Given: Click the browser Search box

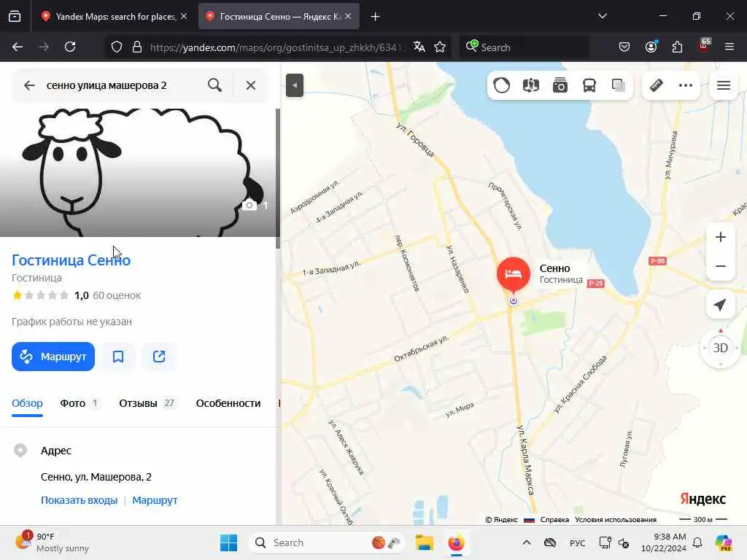Looking at the screenshot, I should (x=524, y=47).
